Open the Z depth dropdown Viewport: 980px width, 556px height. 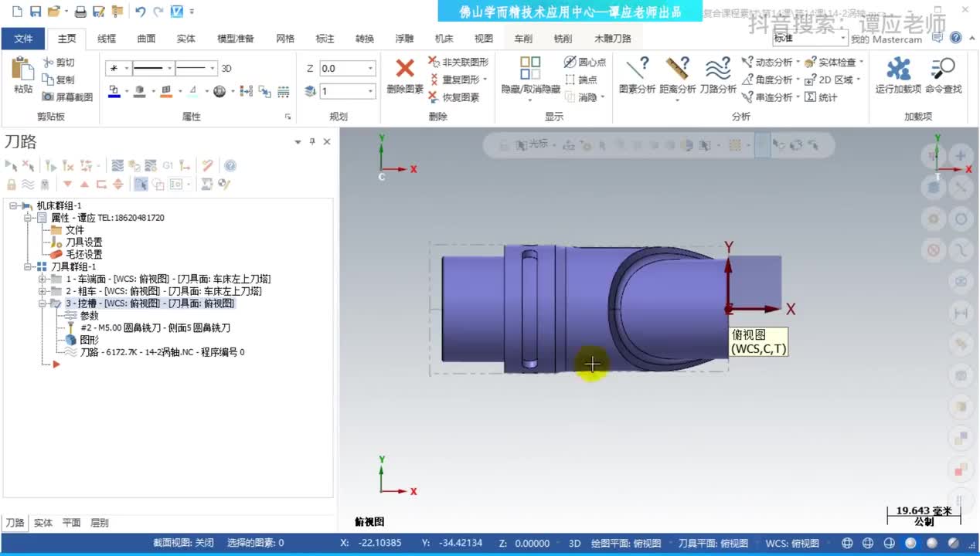(370, 68)
